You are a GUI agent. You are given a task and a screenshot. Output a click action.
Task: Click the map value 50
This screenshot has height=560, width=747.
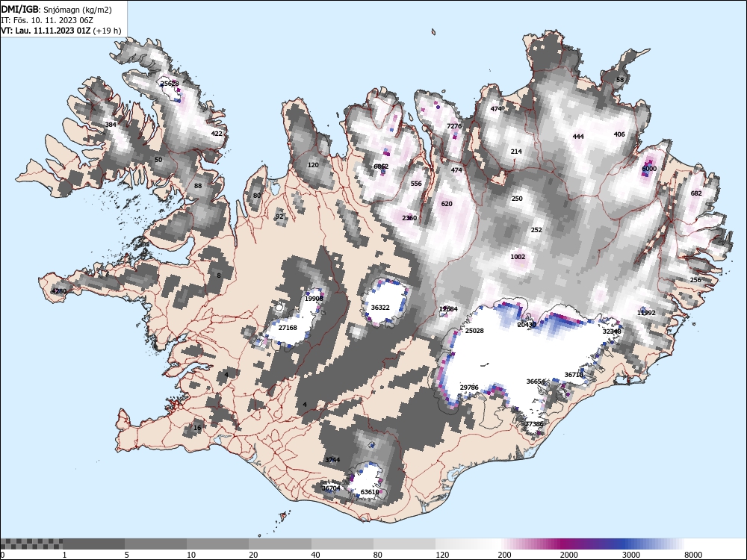[x=158, y=160]
